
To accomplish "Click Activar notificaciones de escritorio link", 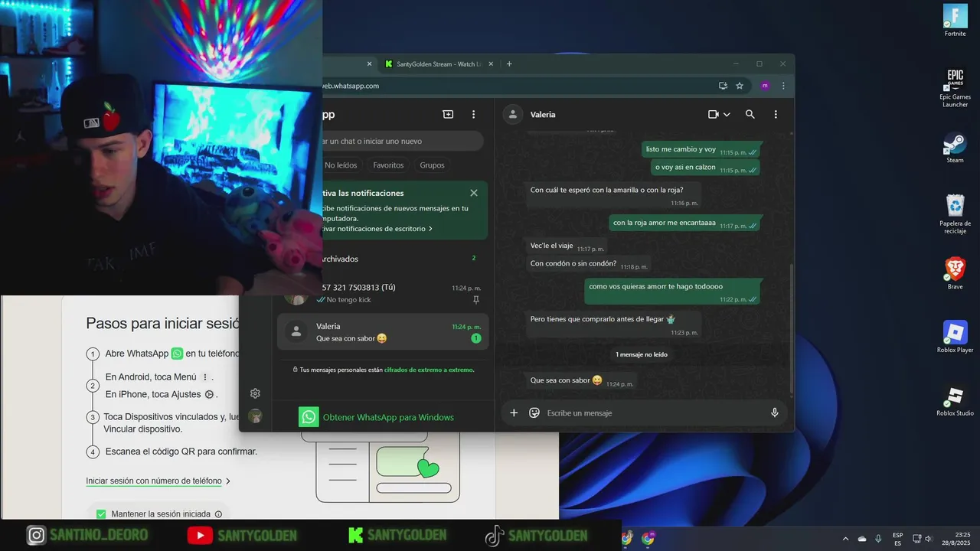I will tap(378, 229).
